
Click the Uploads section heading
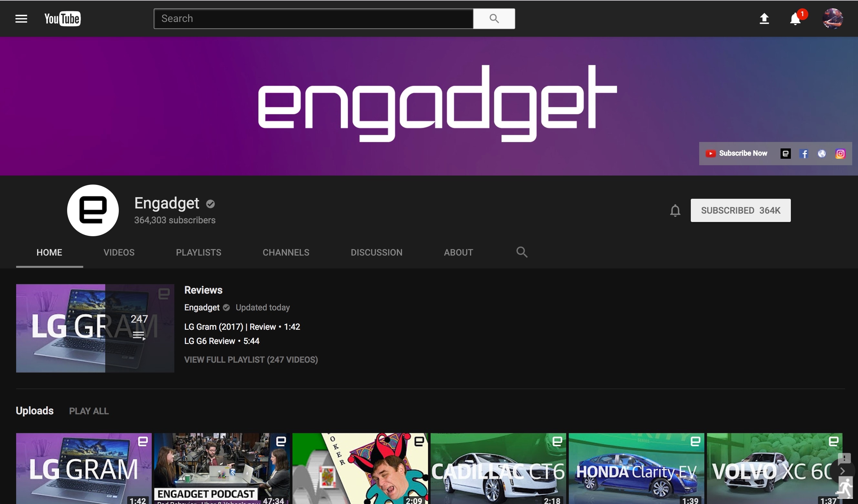click(35, 411)
